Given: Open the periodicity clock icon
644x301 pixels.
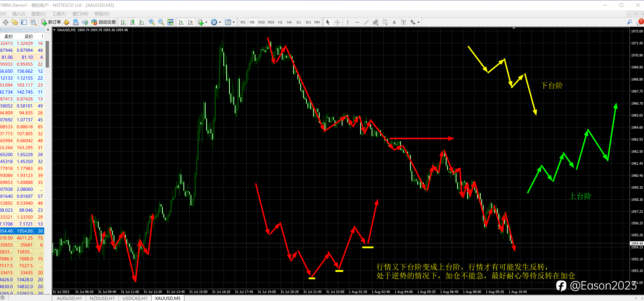Looking at the screenshot, I should [x=214, y=22].
